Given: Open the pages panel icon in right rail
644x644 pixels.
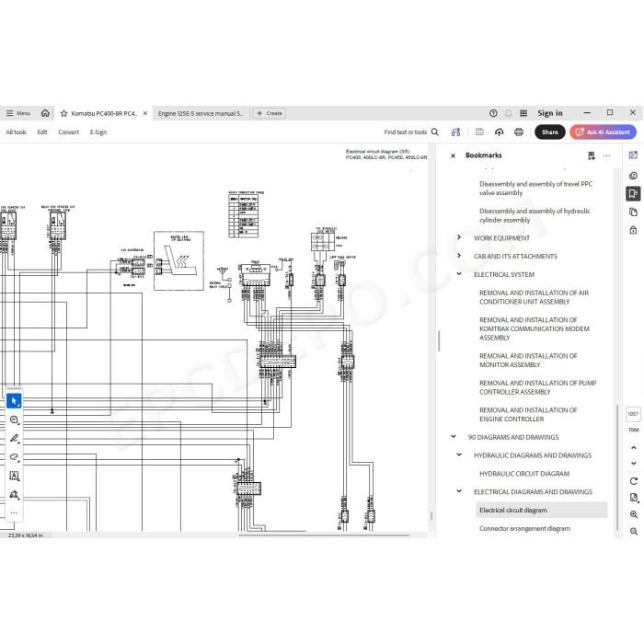Looking at the screenshot, I should point(633,212).
